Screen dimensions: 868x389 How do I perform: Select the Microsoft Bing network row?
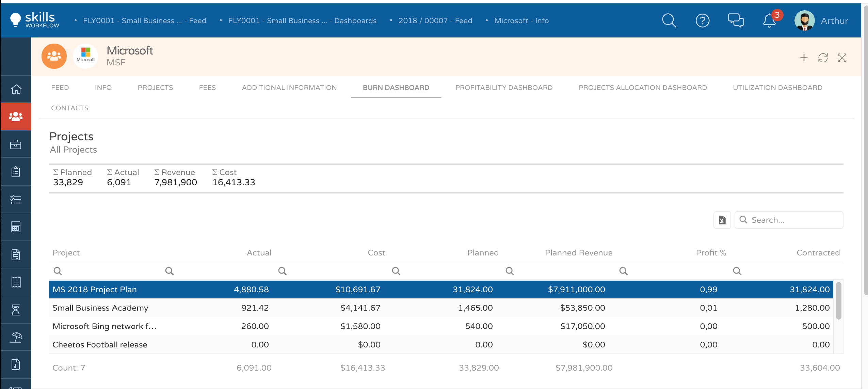[x=441, y=326]
